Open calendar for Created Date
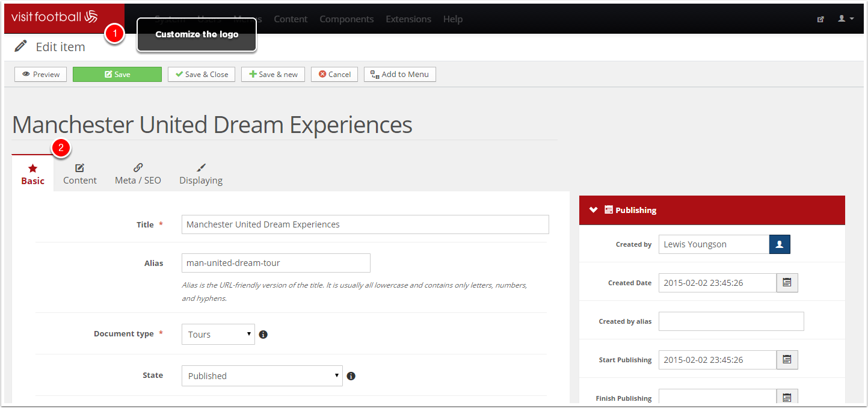868x408 pixels. [787, 283]
